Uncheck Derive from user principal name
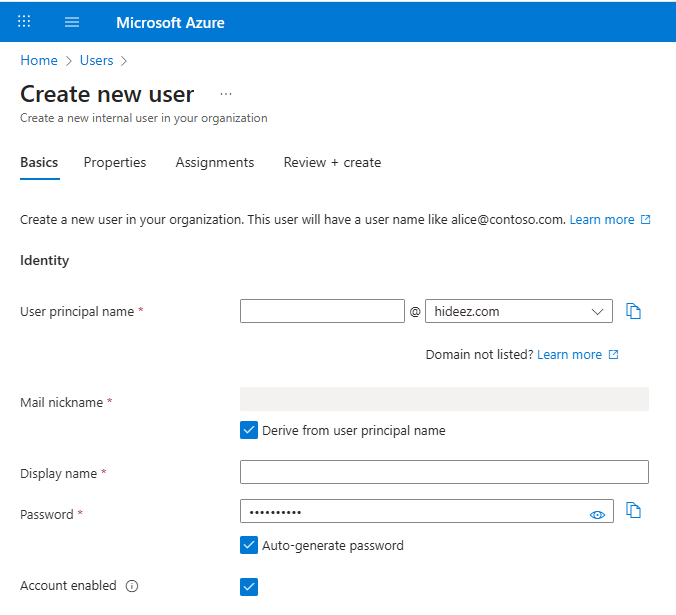The height and width of the screenshot is (615, 676). [x=249, y=430]
